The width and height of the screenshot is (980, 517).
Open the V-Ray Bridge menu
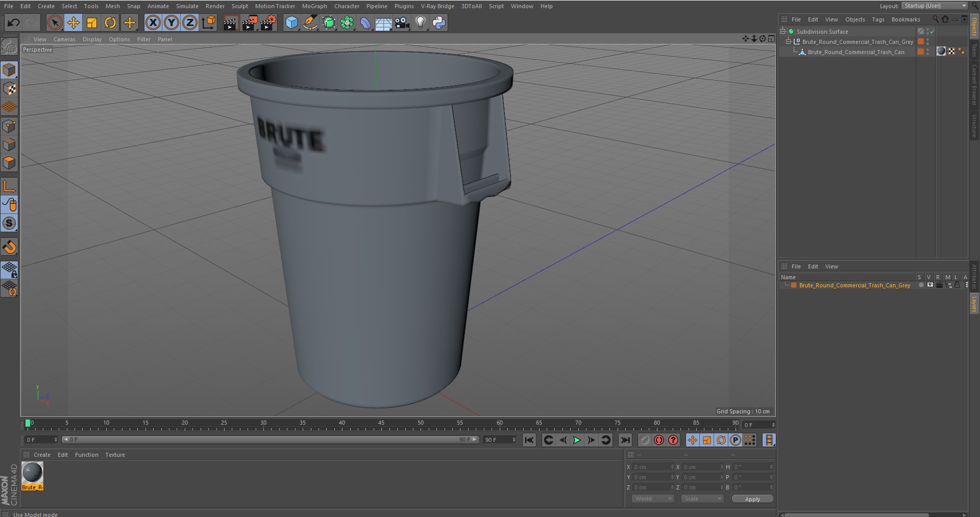pos(437,6)
